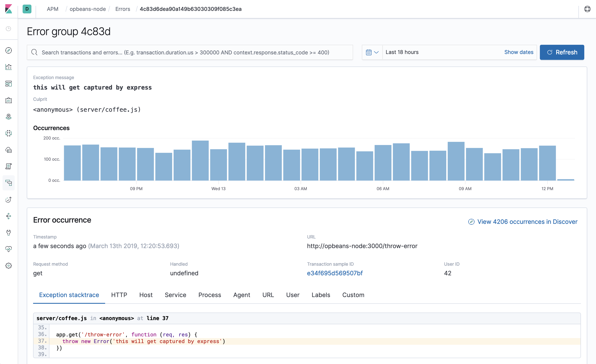Viewport: 596px width, 364px height.
Task: Open the Dashboard app icon
Action: [x=8, y=84]
